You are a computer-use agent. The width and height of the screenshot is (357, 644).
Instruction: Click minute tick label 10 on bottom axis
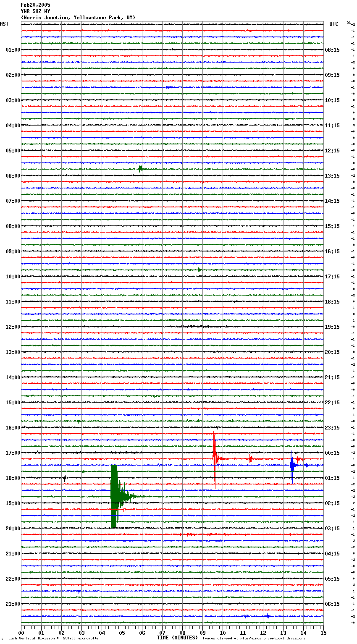pos(223,633)
